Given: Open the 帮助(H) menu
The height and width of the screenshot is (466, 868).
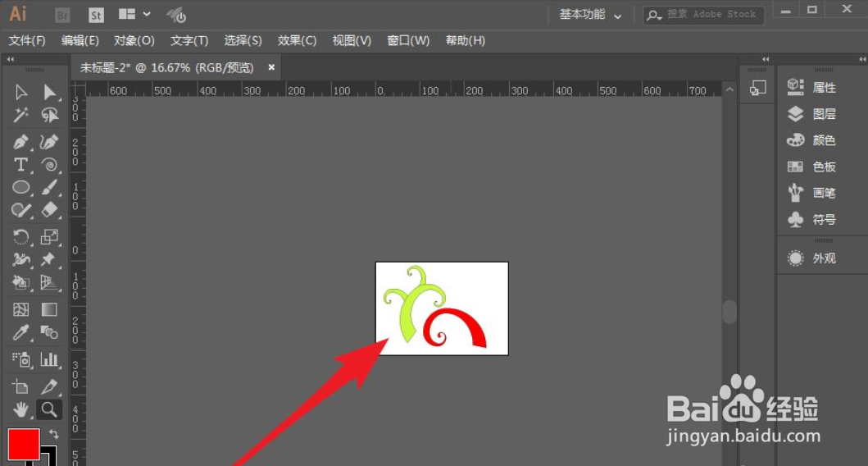Looking at the screenshot, I should (x=466, y=40).
